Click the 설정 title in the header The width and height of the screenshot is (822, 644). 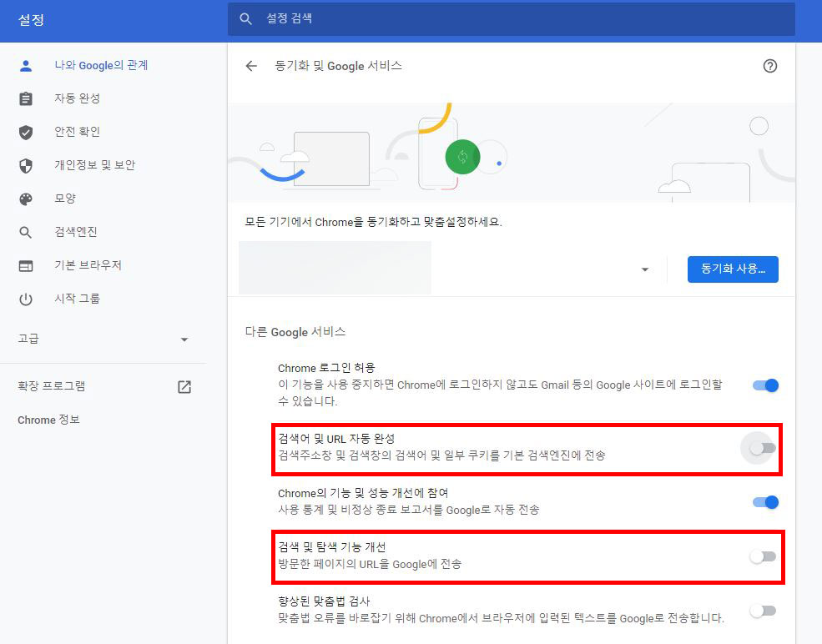31,20
